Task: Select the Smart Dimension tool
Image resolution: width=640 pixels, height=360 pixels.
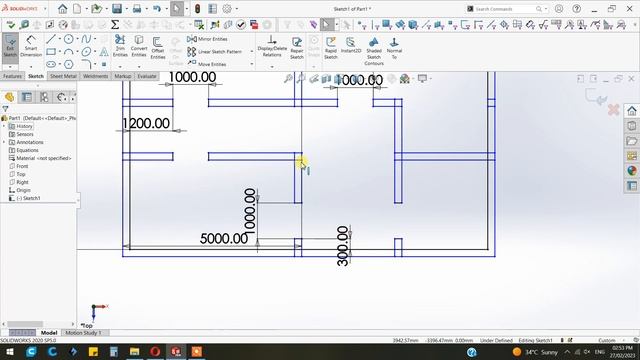Action: [x=31, y=47]
